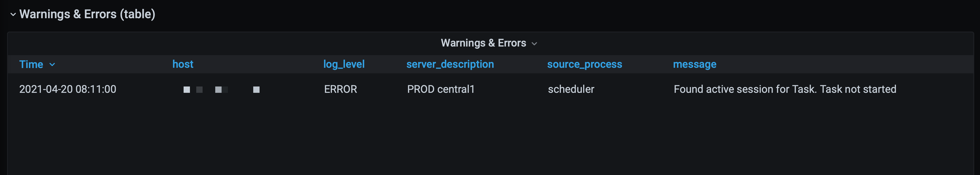Screen dimensions: 980x175
Task: Click the Time column sort chevron
Action: [x=52, y=64]
